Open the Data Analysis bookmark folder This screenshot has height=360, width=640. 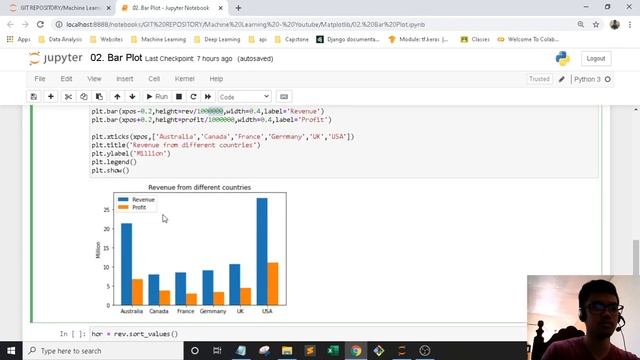(x=60, y=39)
